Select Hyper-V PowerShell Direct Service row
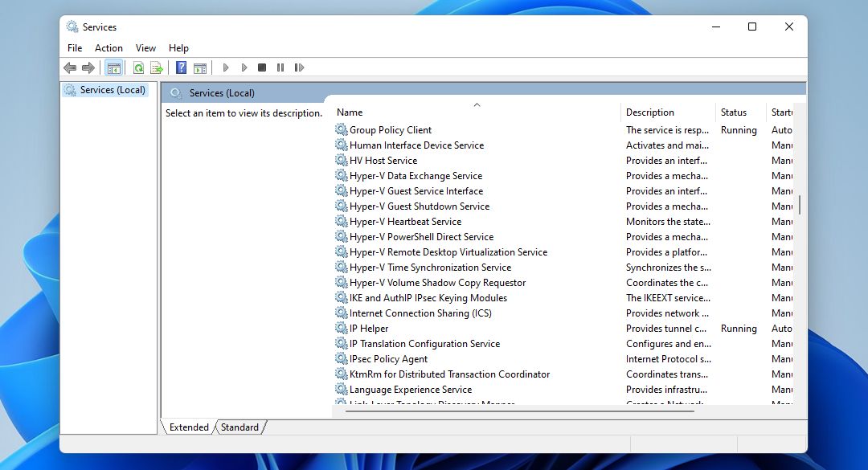Viewport: 868px width, 470px height. 421,236
